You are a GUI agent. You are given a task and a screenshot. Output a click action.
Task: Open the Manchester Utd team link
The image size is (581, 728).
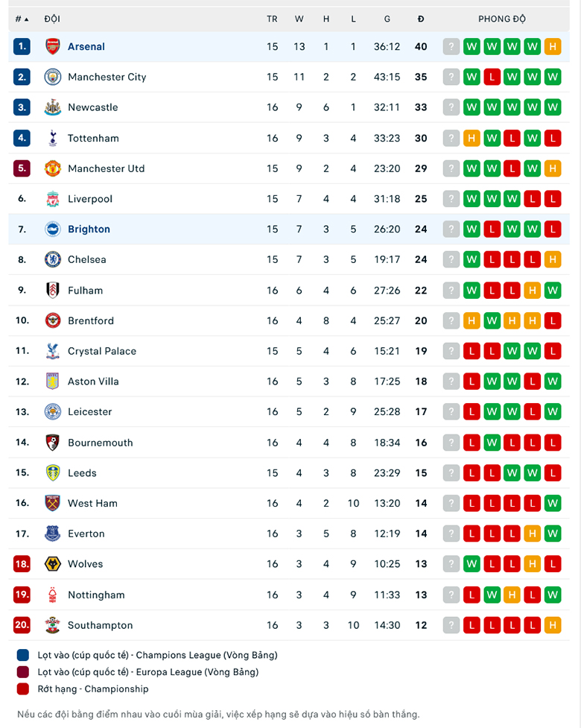107,168
